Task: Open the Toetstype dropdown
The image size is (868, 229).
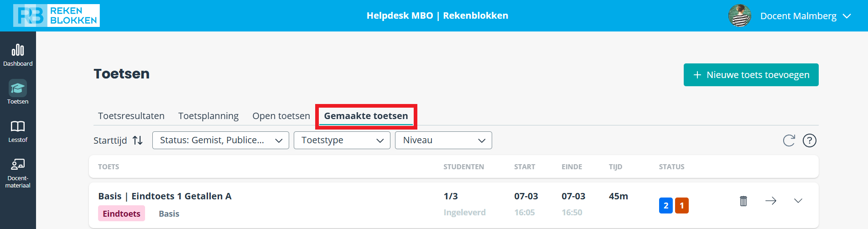Action: (342, 140)
